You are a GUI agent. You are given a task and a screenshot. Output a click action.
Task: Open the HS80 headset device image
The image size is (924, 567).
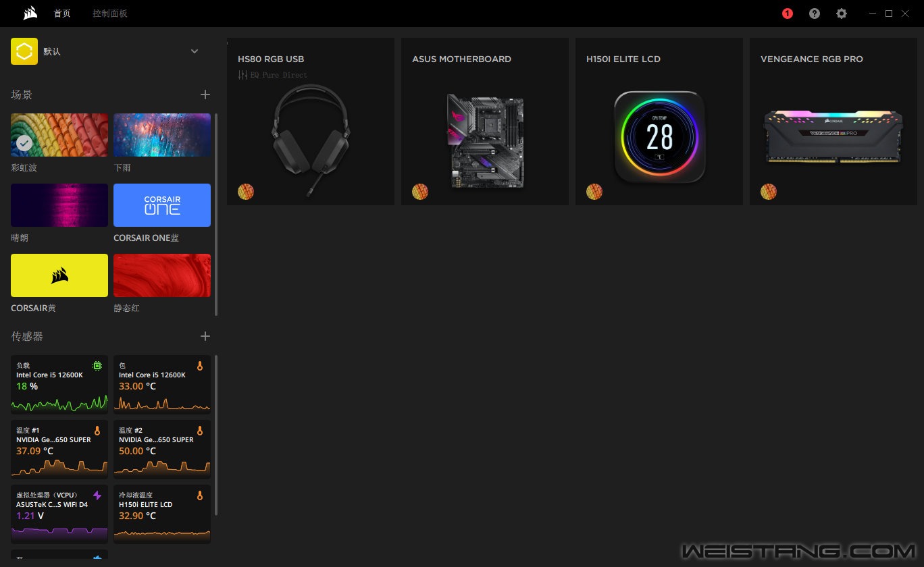pyautogui.click(x=311, y=140)
